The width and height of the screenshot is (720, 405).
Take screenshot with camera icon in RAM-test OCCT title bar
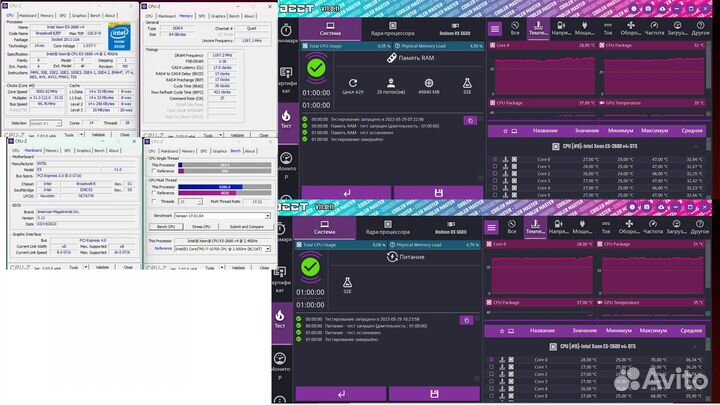coord(648,9)
